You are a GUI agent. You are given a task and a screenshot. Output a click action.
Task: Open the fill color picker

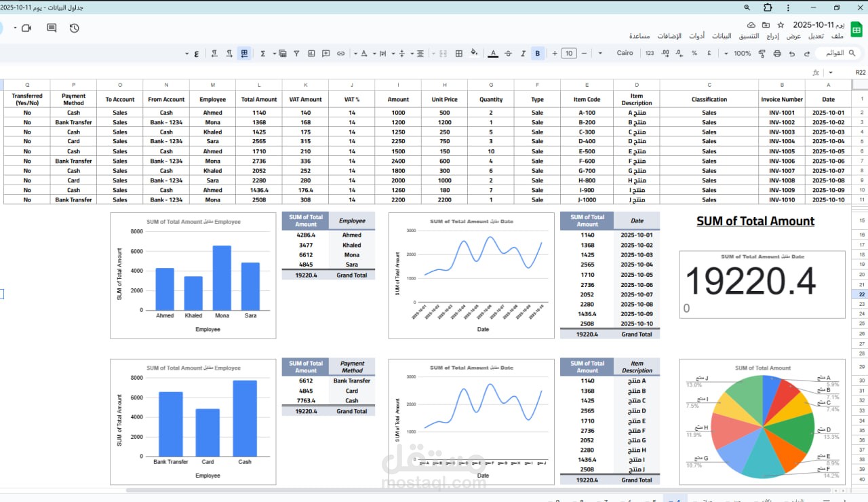tap(473, 53)
